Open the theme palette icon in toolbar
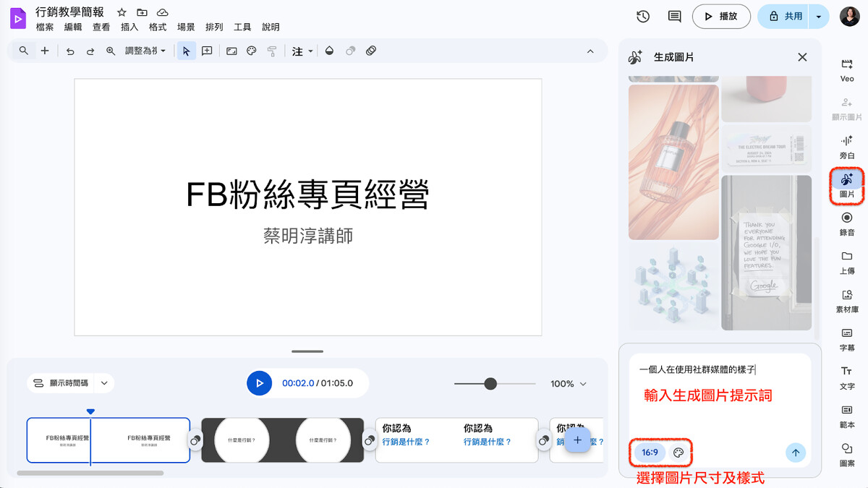This screenshot has height=488, width=868. click(252, 51)
